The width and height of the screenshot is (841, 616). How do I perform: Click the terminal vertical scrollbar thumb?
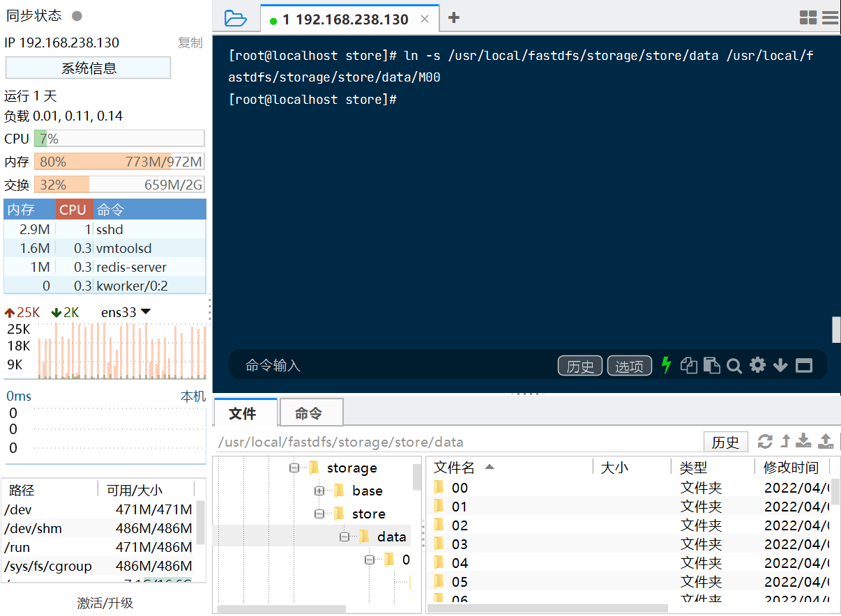click(x=836, y=330)
